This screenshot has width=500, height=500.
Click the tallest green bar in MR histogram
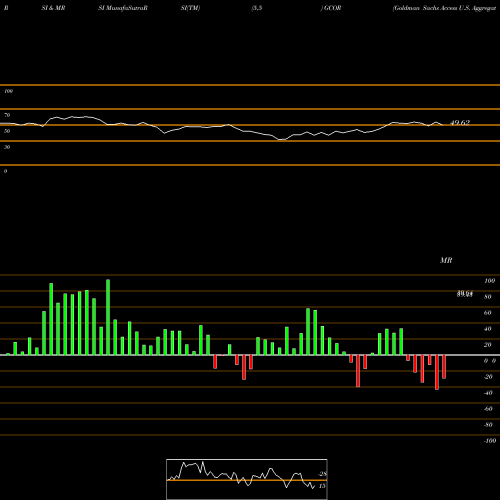click(x=108, y=317)
